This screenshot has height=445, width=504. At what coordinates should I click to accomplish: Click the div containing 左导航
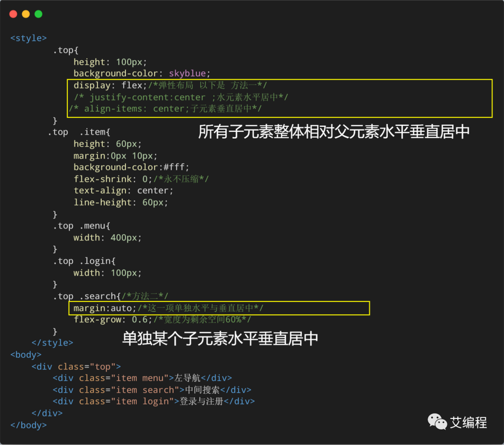[142, 378]
